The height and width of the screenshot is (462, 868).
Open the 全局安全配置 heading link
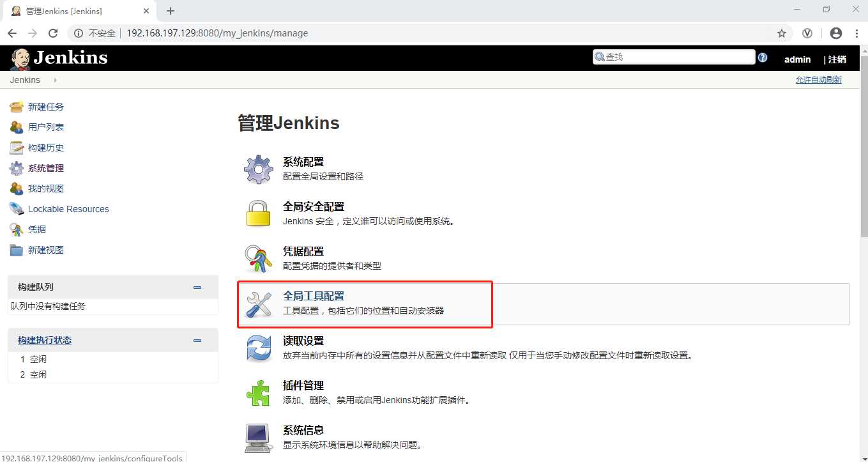314,207
